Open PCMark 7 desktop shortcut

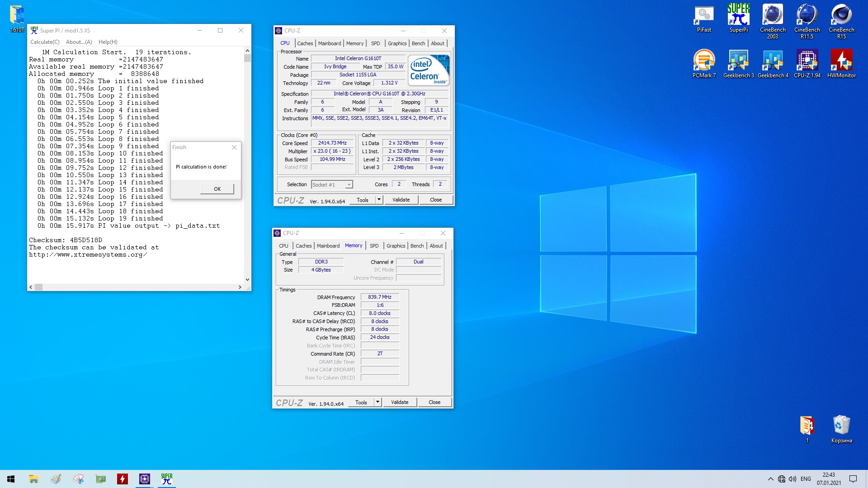(x=704, y=64)
